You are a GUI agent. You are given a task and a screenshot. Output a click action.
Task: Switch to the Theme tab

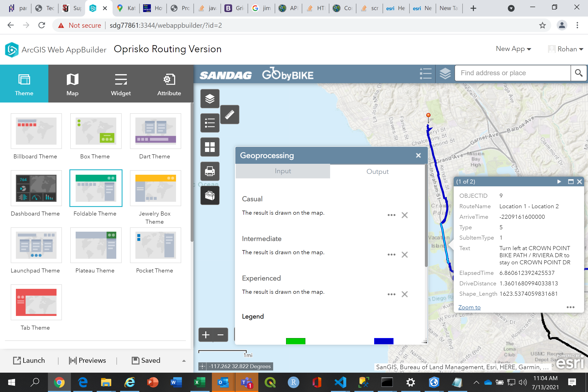(24, 84)
